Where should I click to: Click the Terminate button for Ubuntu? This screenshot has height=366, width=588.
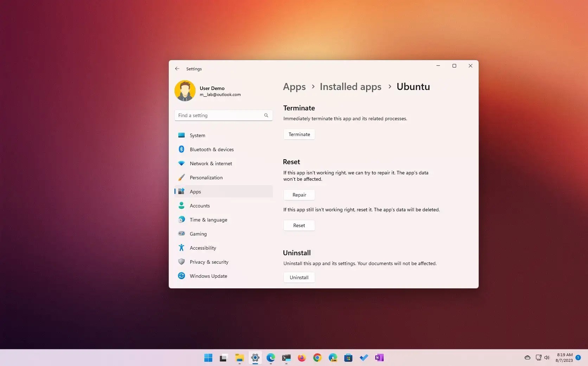299,134
